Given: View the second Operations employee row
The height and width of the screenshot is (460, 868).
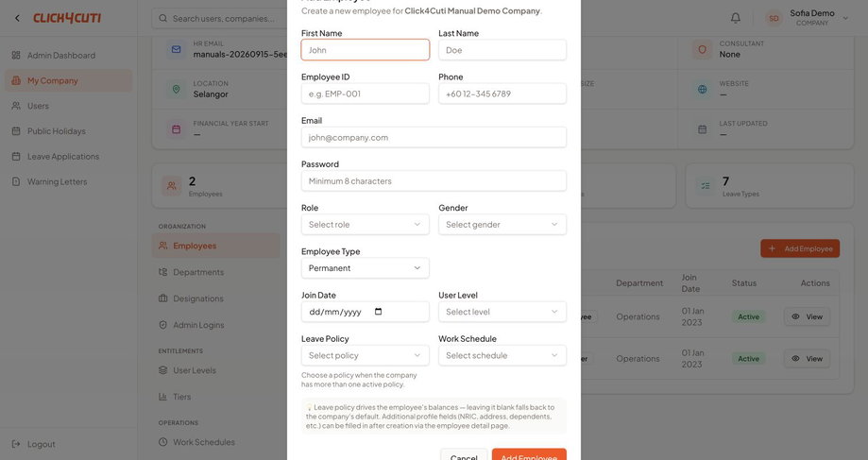Looking at the screenshot, I should tap(807, 359).
